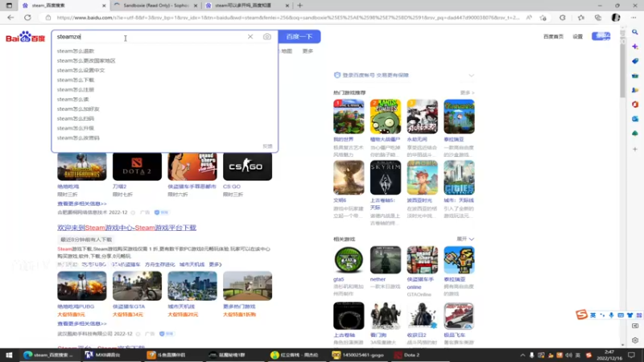Viewport: 644px width, 362px height.
Task: Open the Plants vs Zombies game thumbnail
Action: click(x=386, y=117)
